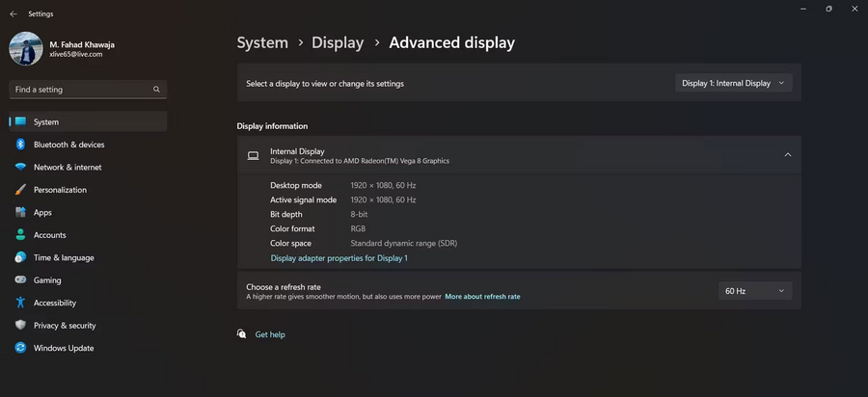Click the Privacy & security shield icon

click(20, 325)
